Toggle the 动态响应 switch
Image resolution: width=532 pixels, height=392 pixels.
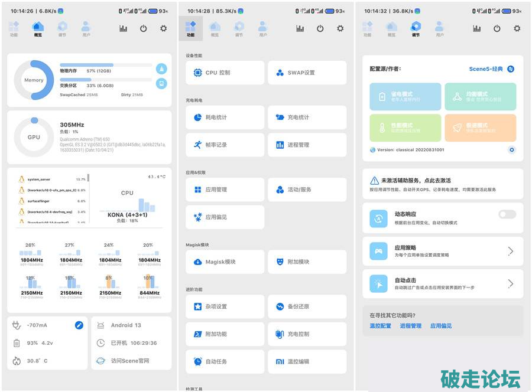coord(507,214)
